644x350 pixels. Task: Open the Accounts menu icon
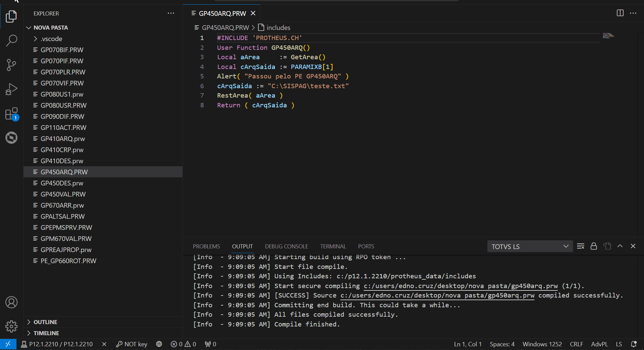[11, 302]
